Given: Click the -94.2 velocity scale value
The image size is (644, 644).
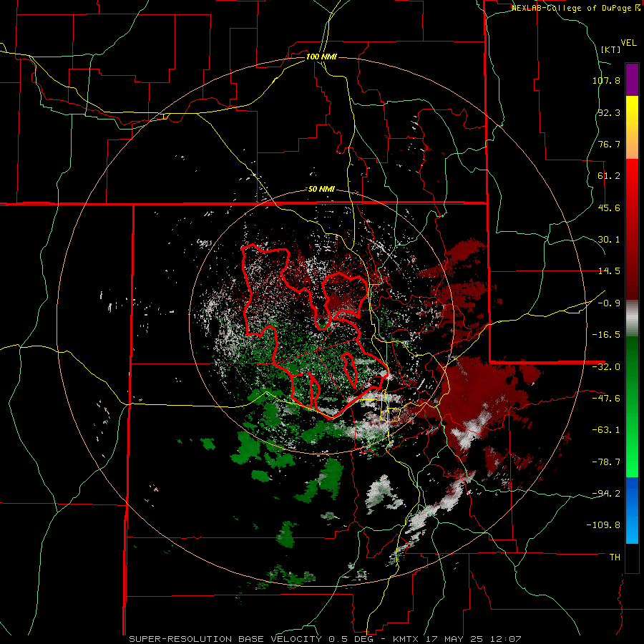Looking at the screenshot, I should coord(606,494).
